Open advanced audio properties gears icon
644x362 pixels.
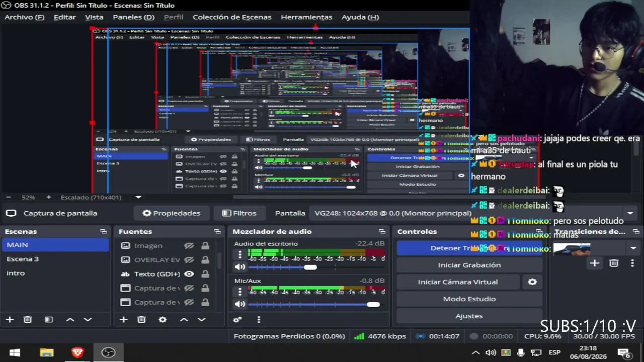click(237, 319)
